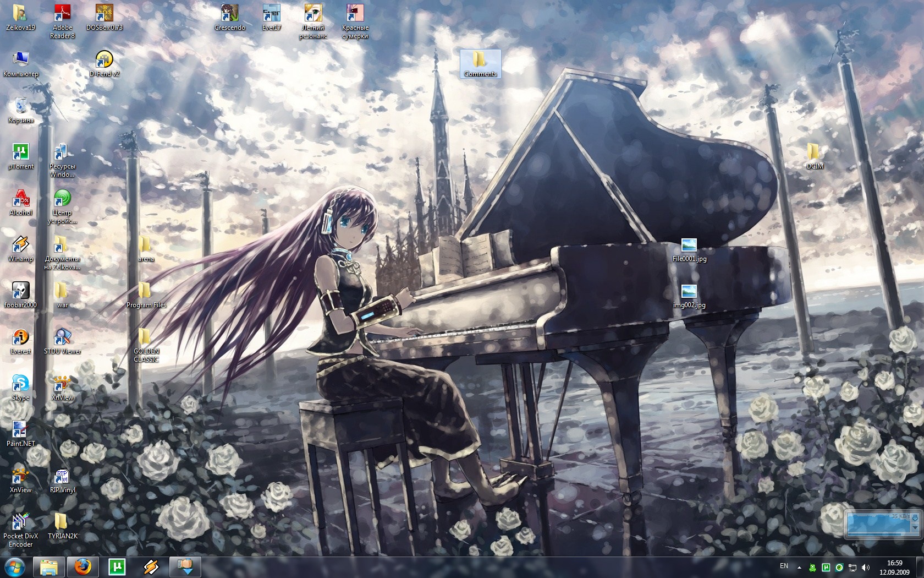Select the DCIM folder
Image resolution: width=924 pixels, height=578 pixels.
815,156
